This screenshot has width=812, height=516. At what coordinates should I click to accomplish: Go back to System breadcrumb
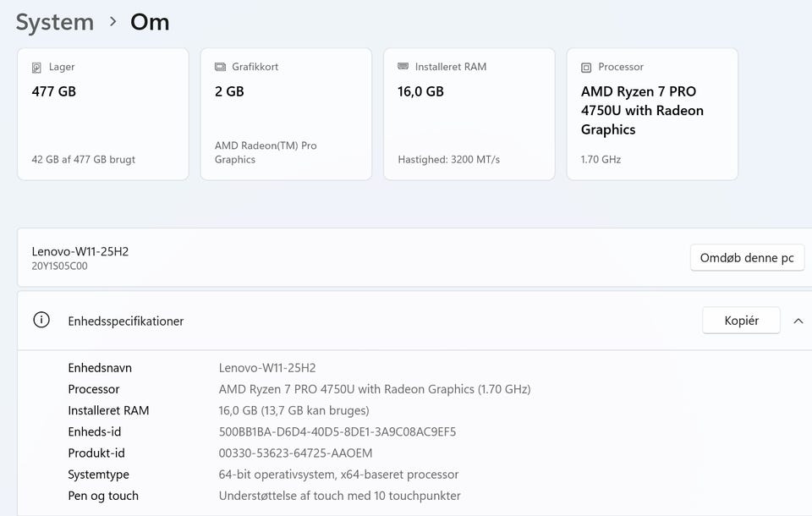tap(55, 22)
